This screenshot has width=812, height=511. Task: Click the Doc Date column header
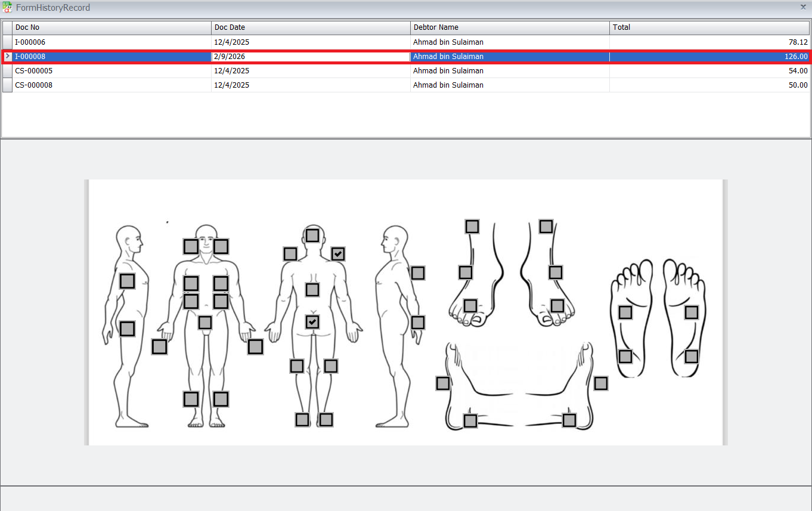coord(310,27)
